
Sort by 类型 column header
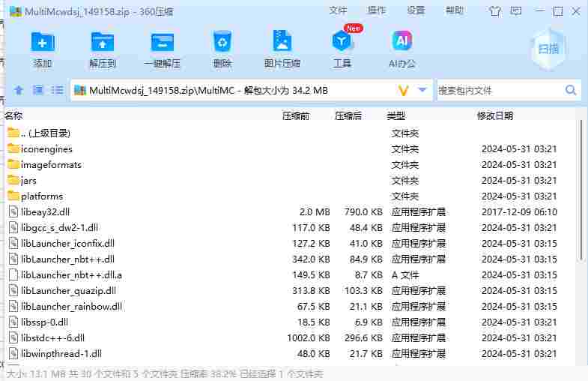click(396, 115)
